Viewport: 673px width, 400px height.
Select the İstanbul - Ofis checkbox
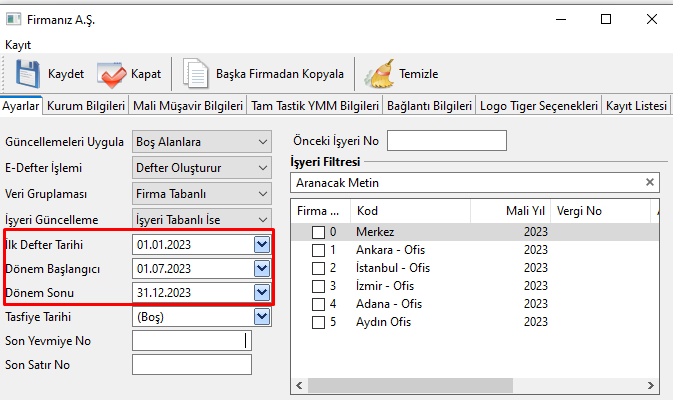click(318, 268)
